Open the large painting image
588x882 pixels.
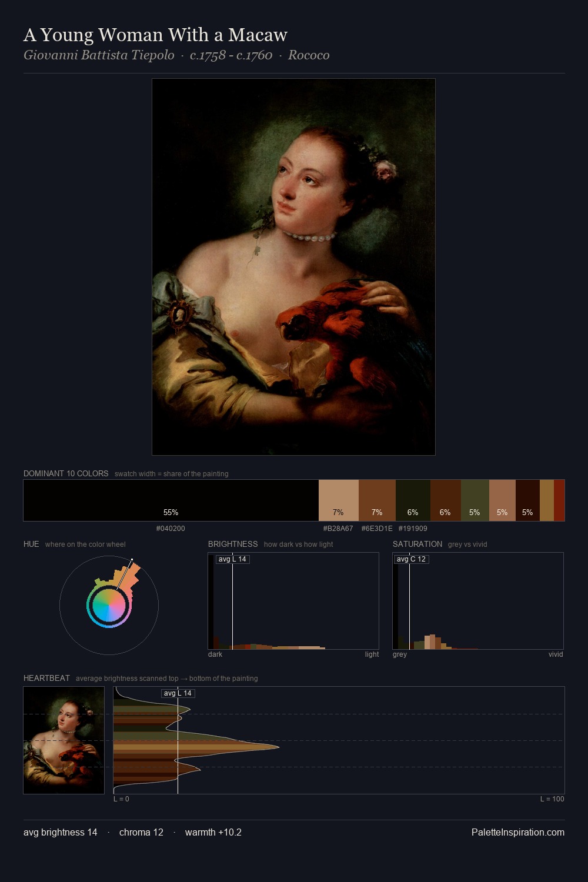293,267
